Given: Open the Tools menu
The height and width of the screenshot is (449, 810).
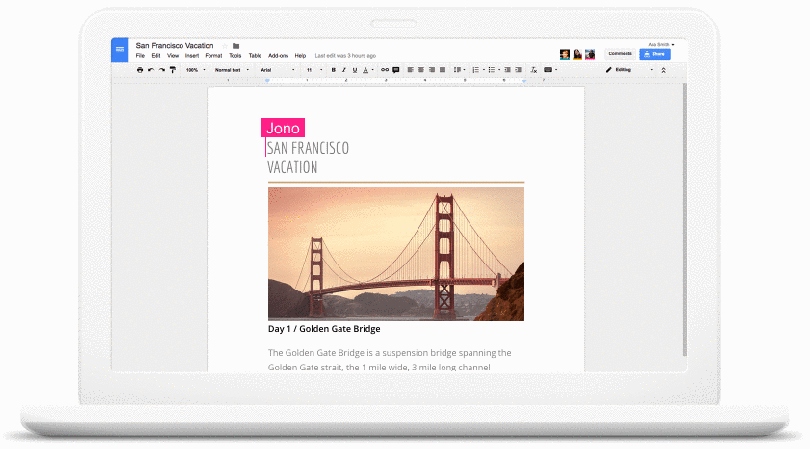Looking at the screenshot, I should point(235,56).
